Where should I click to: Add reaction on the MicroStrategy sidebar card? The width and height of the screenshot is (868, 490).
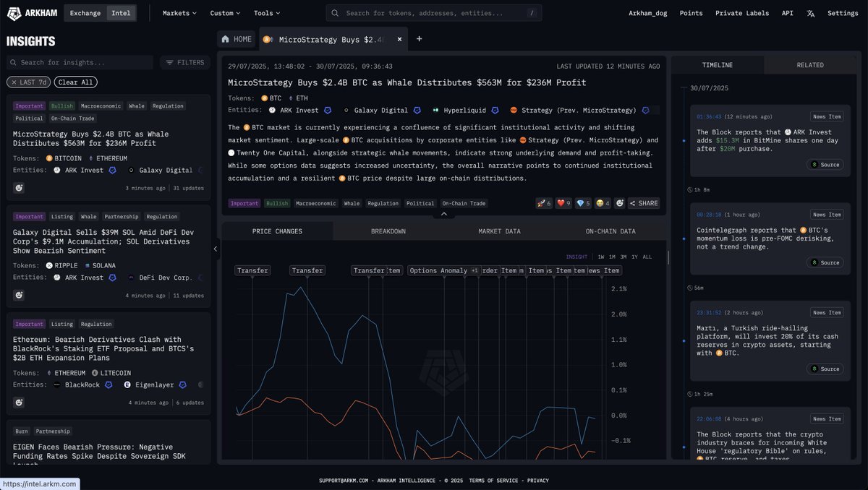(19, 188)
